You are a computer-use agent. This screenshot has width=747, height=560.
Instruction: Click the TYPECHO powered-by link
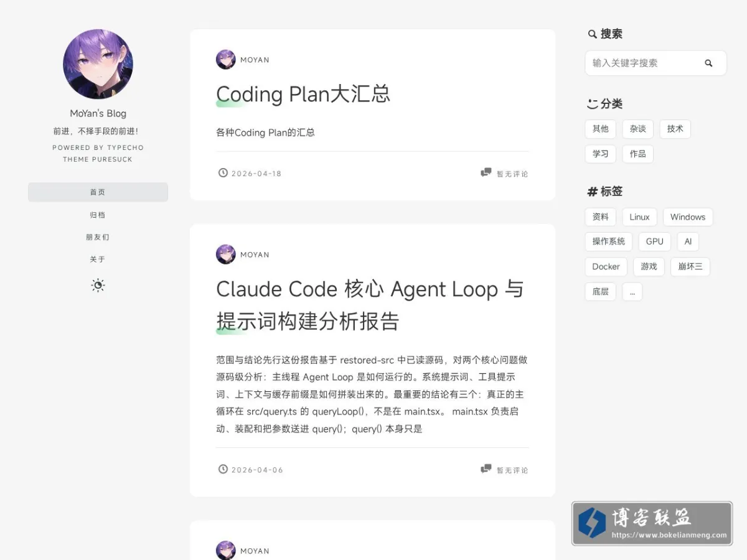[125, 148]
